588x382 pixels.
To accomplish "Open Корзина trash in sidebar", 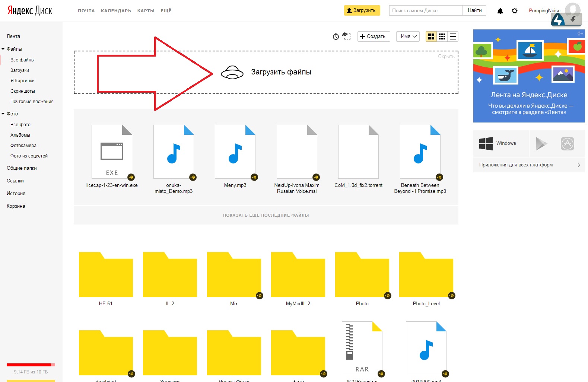I will click(16, 206).
